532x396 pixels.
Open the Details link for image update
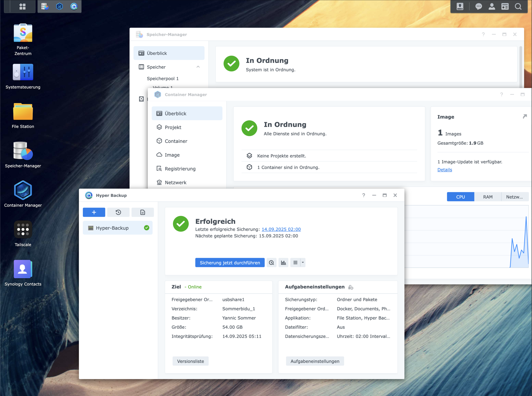click(445, 170)
